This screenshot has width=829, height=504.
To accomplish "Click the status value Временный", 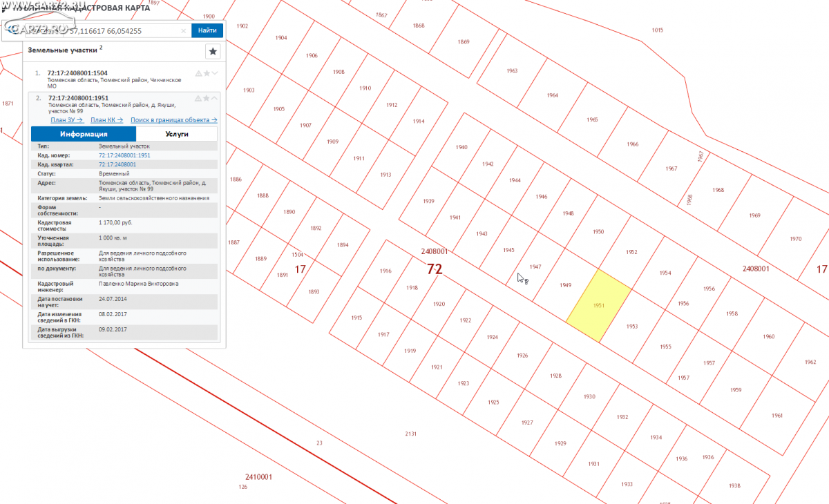I will click(114, 173).
